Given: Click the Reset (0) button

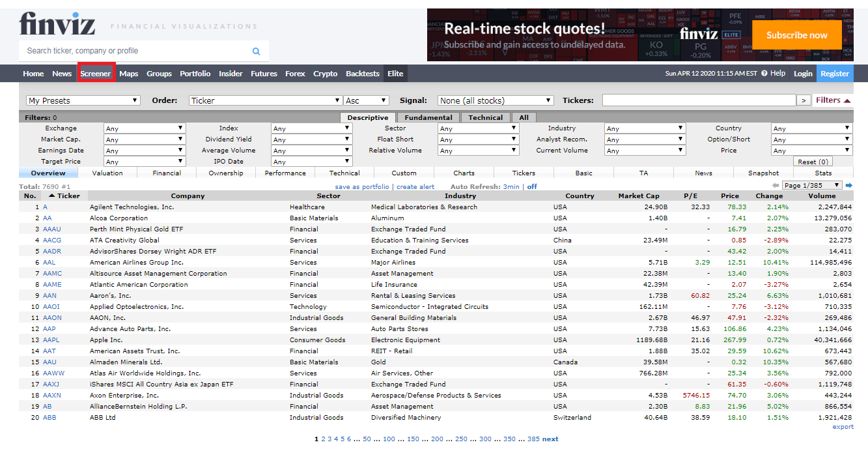Looking at the screenshot, I should (x=813, y=162).
